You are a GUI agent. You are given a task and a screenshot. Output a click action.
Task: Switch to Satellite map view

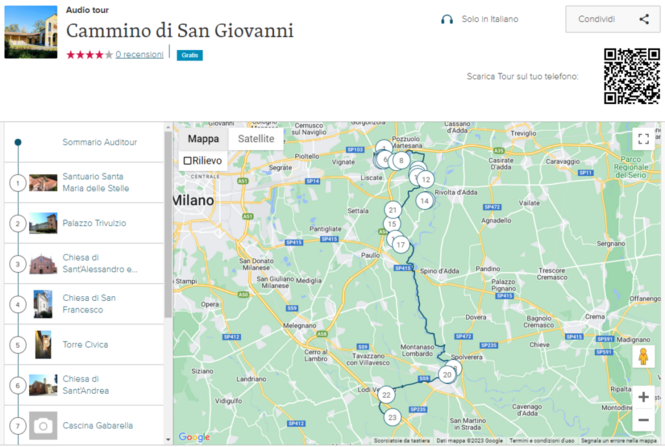point(255,139)
